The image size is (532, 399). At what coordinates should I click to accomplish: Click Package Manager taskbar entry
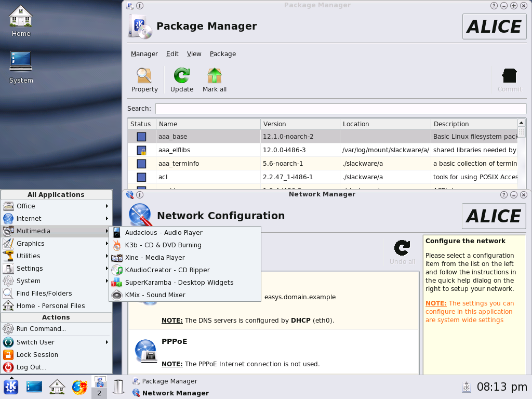click(165, 381)
